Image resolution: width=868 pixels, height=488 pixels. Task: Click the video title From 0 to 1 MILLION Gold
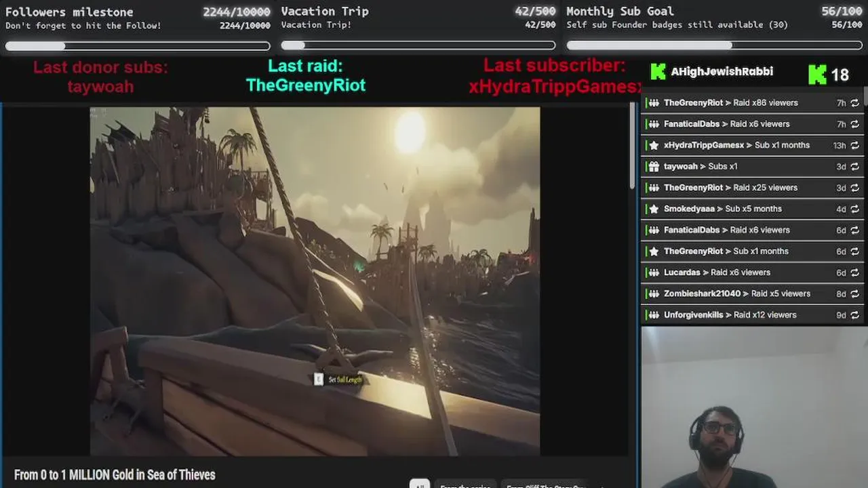[115, 474]
